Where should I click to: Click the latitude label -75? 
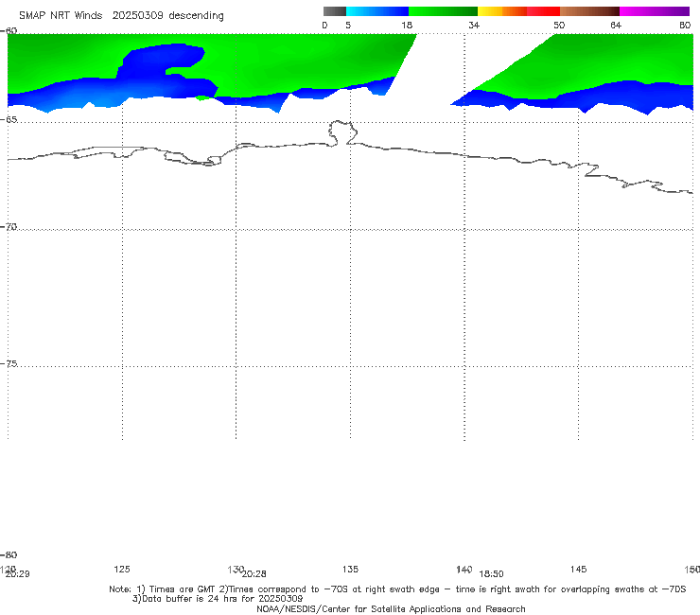9,363
